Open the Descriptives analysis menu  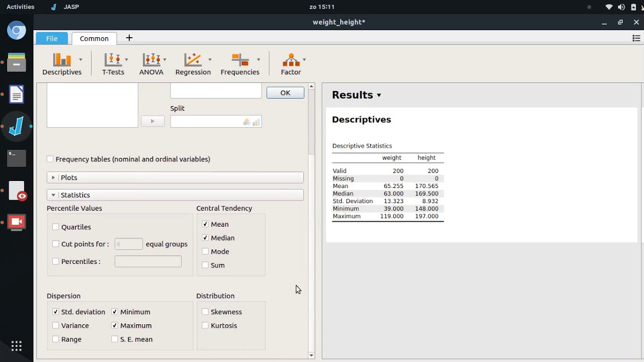62,64
